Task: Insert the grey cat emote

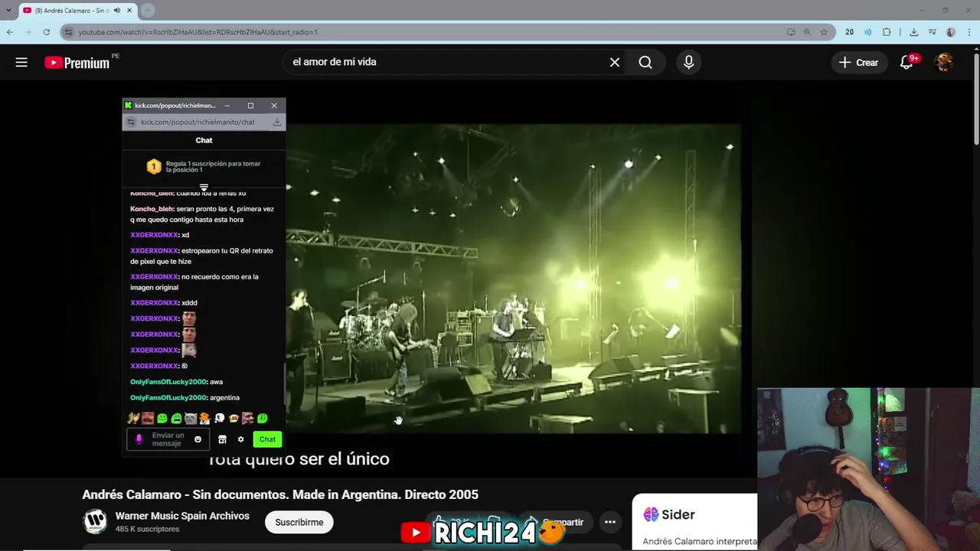Action: [191, 418]
